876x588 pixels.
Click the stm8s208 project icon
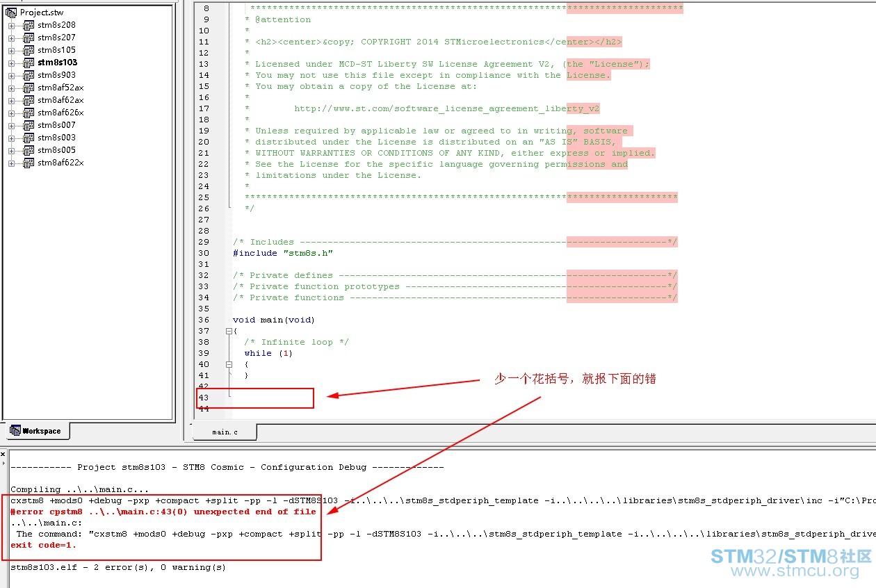coord(29,25)
